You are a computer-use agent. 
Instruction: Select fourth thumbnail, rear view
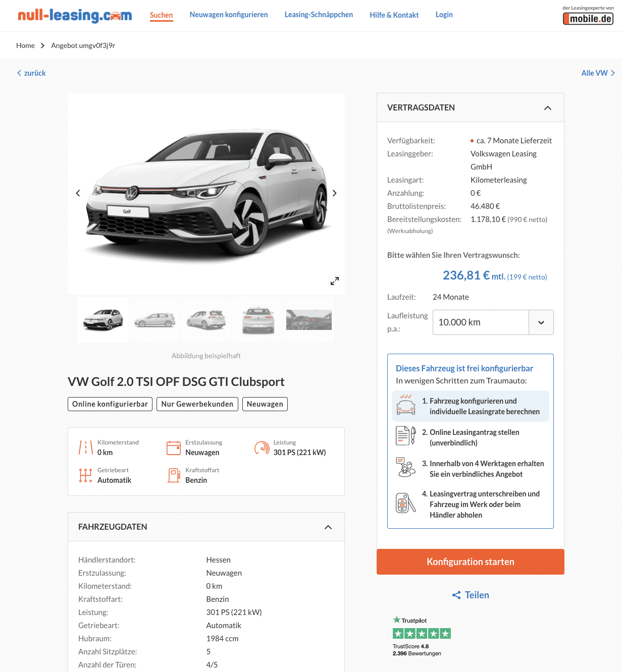click(x=258, y=320)
